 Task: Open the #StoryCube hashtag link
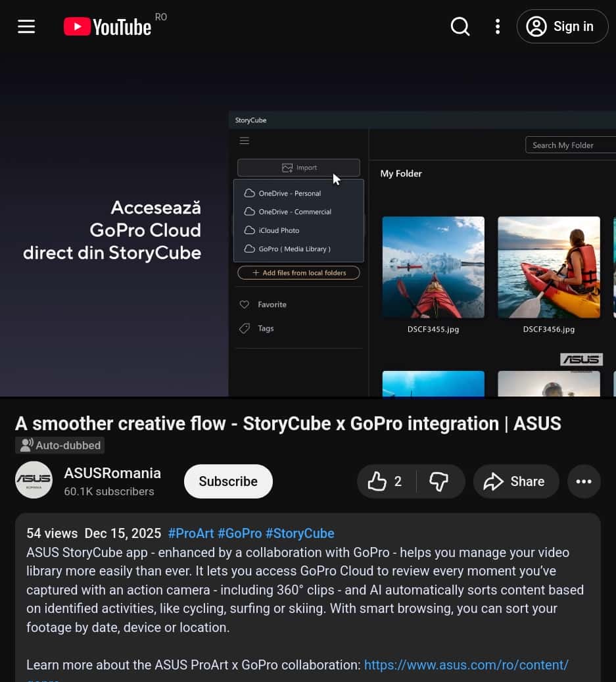click(300, 533)
